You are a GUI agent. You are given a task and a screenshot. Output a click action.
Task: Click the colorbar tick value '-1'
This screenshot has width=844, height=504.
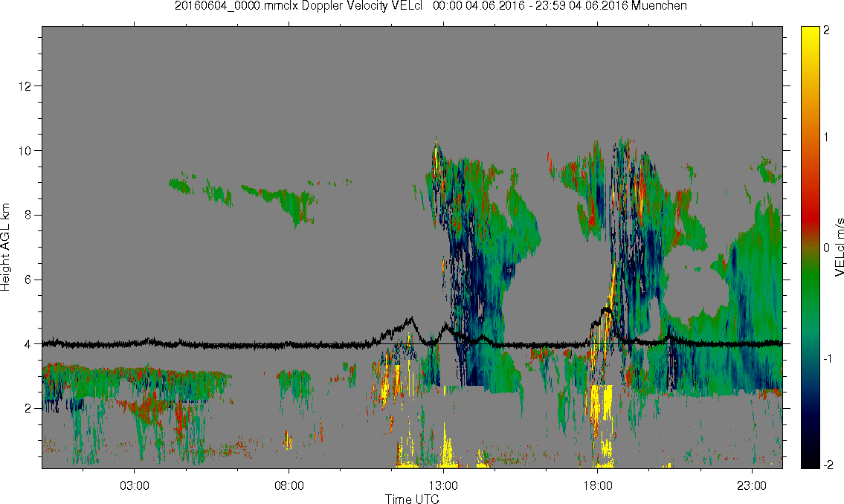pyautogui.click(x=826, y=358)
